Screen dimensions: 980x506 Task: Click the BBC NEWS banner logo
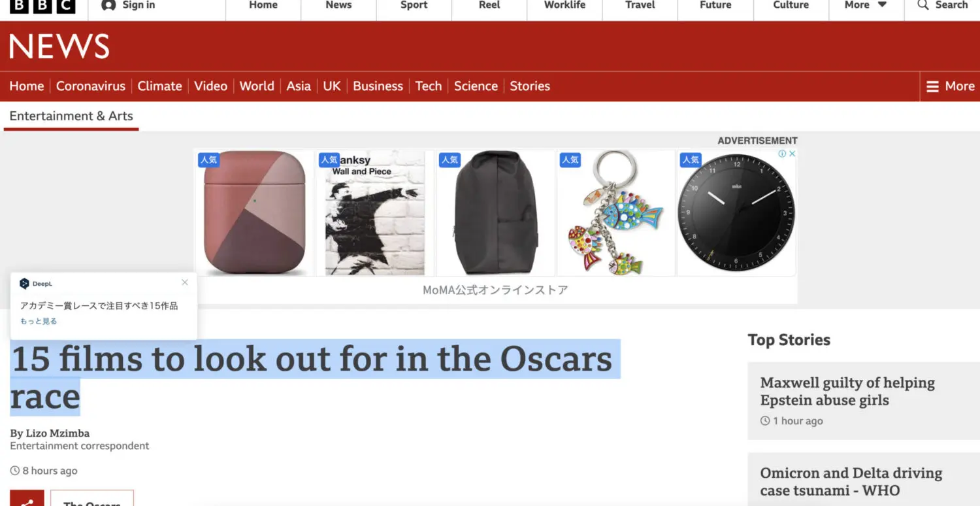(x=59, y=47)
